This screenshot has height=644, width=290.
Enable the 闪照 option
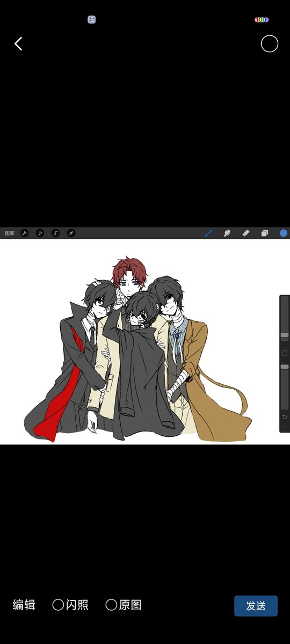(x=70, y=605)
